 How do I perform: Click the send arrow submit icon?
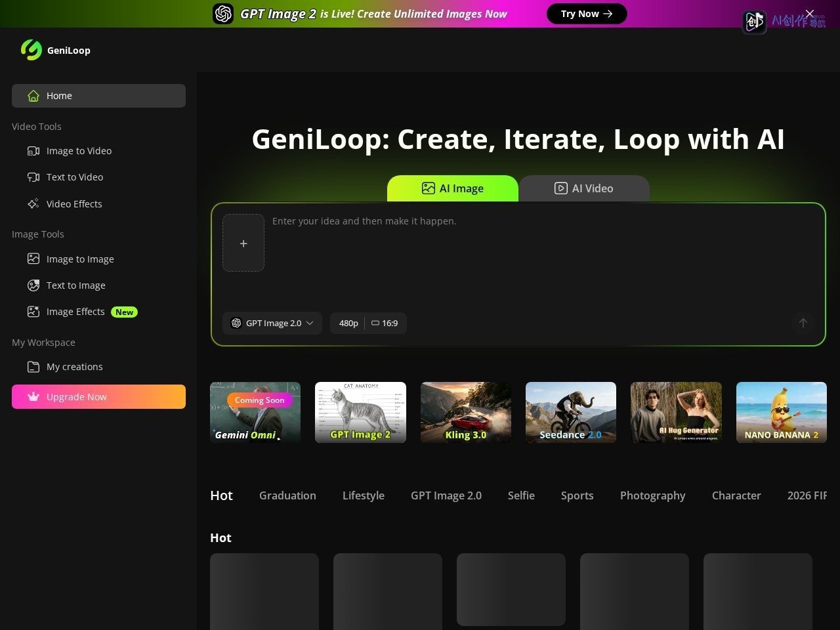click(803, 323)
